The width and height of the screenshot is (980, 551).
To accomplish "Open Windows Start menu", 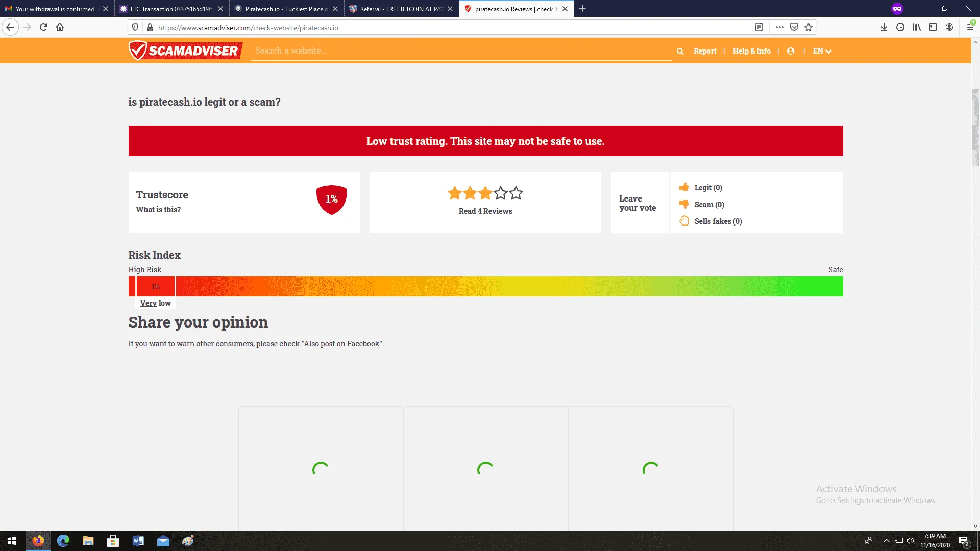I will point(12,541).
